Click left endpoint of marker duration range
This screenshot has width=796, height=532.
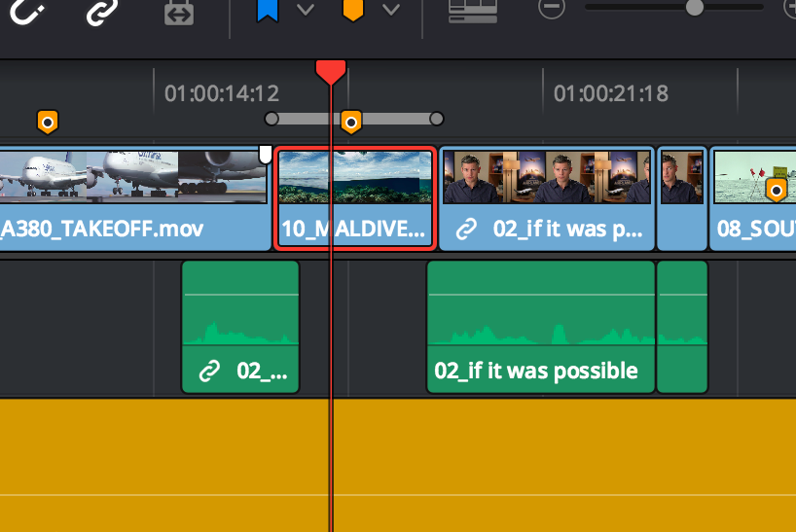(x=271, y=119)
